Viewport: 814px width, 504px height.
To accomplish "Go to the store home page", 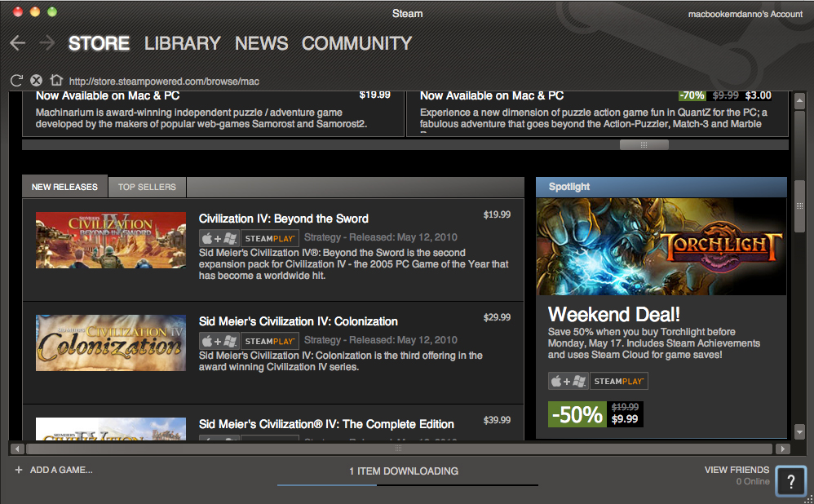I will [x=56, y=80].
